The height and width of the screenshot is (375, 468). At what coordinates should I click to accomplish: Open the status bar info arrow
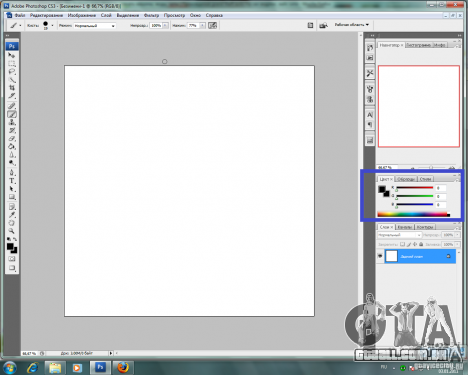(111, 353)
